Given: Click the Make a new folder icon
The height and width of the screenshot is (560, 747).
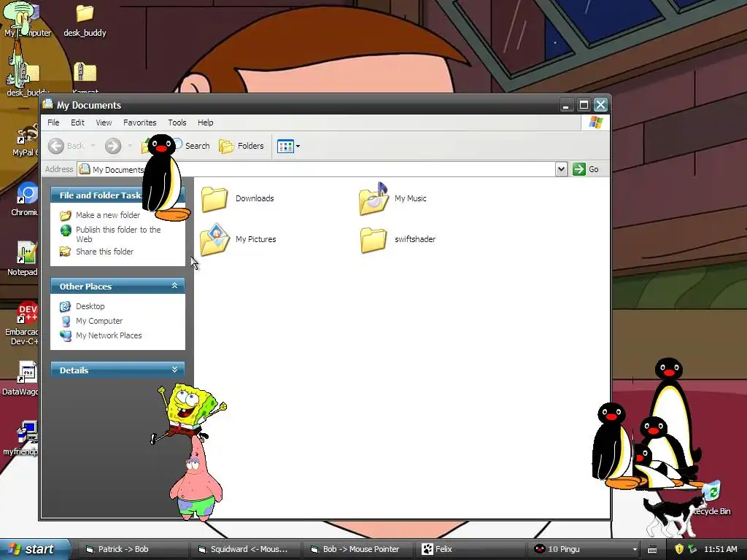Looking at the screenshot, I should pyautogui.click(x=65, y=216).
